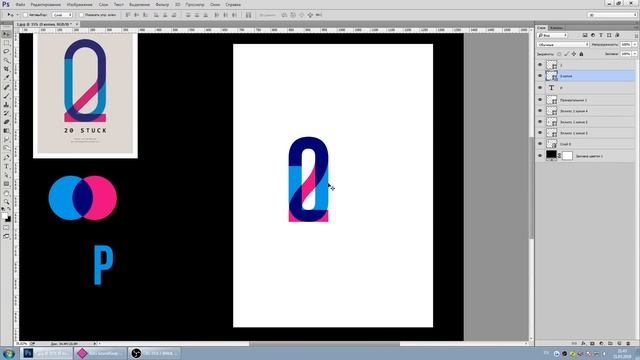Screen dimensions: 640x360
Task: Toggle Quick Mask mode icon
Action: (6, 228)
